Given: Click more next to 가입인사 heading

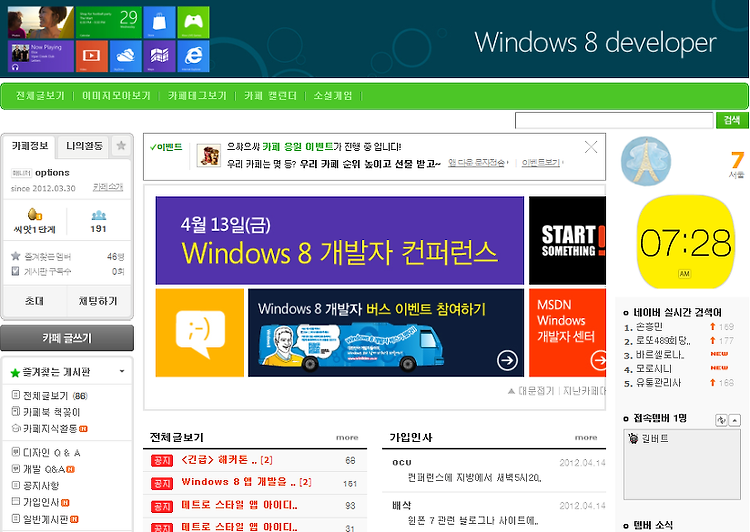Looking at the screenshot, I should click(x=586, y=437).
